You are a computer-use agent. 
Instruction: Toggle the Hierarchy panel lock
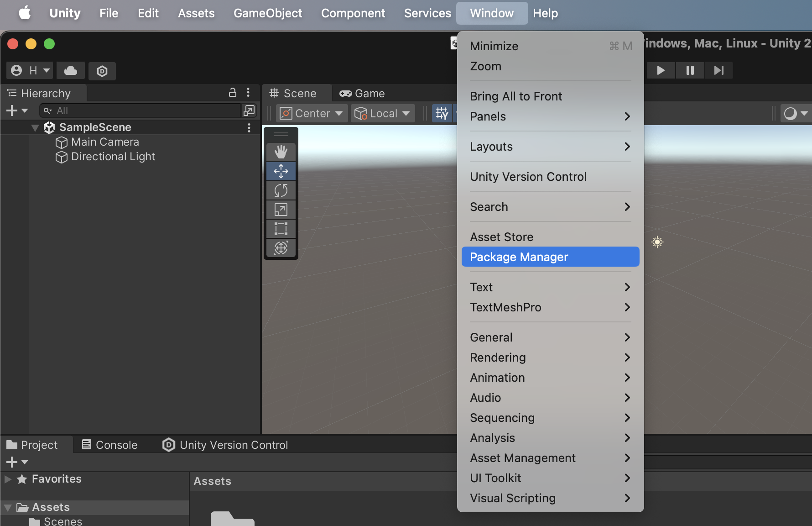click(x=233, y=93)
